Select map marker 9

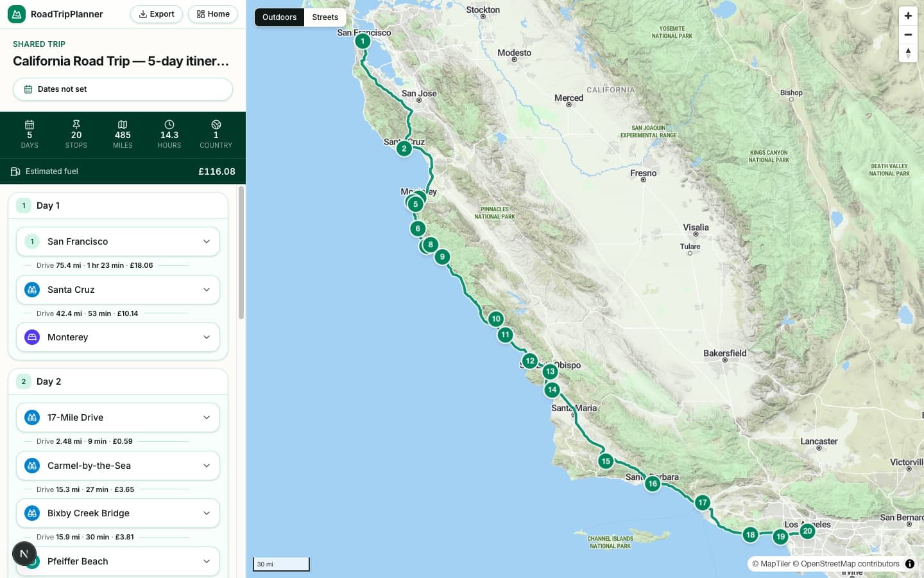point(442,257)
